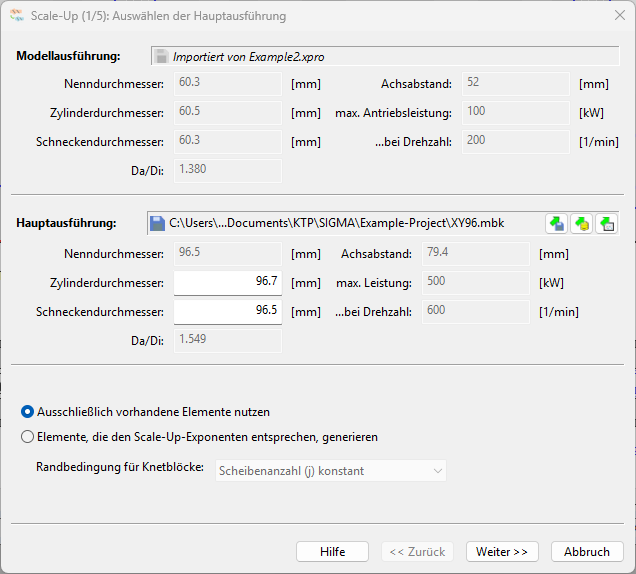Image resolution: width=636 pixels, height=574 pixels.
Task: Click the Scale-Up app icon in title bar
Action: [17, 15]
